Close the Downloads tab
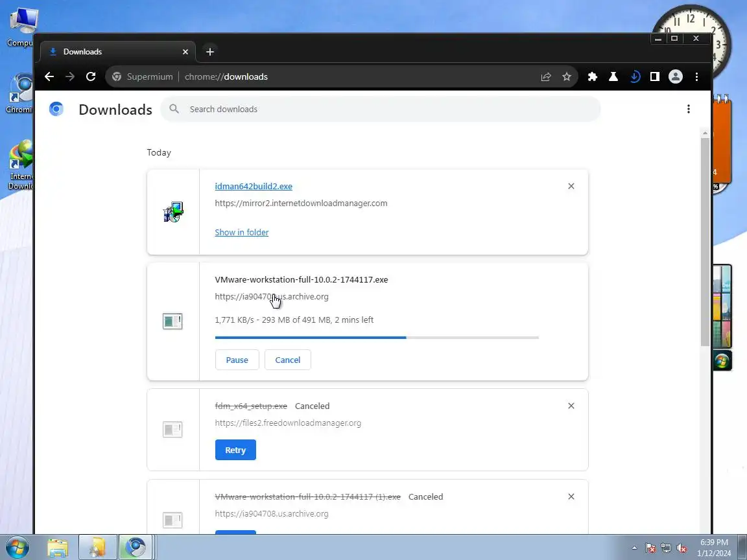 tap(185, 51)
